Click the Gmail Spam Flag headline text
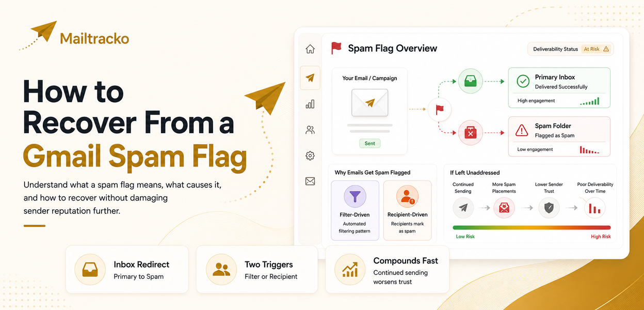 point(134,157)
